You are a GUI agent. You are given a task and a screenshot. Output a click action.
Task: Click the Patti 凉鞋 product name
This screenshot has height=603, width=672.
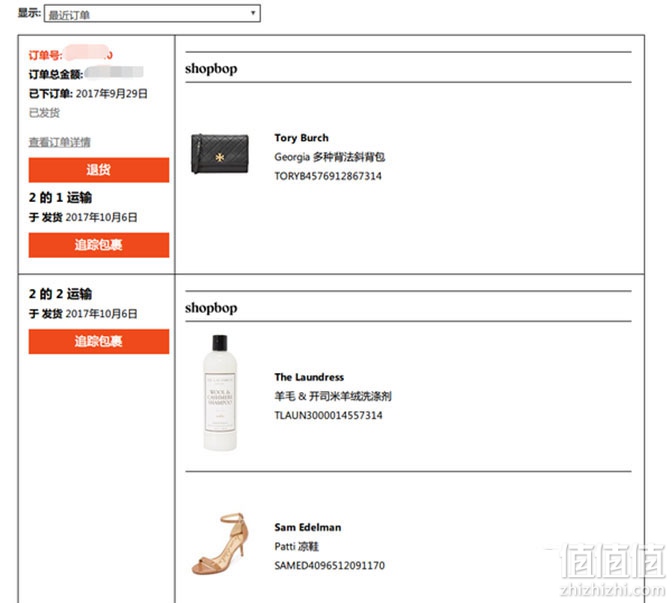(297, 546)
